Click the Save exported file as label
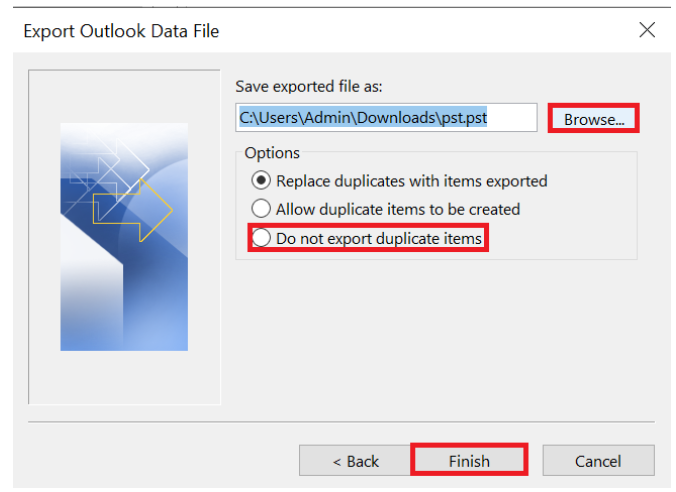676x492 pixels. tap(309, 87)
